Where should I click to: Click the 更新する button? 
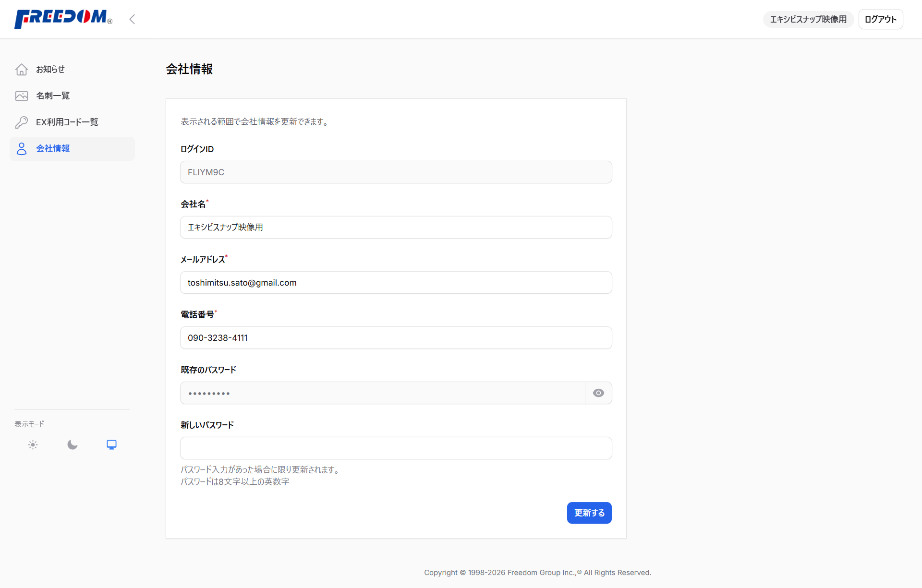pyautogui.click(x=589, y=513)
